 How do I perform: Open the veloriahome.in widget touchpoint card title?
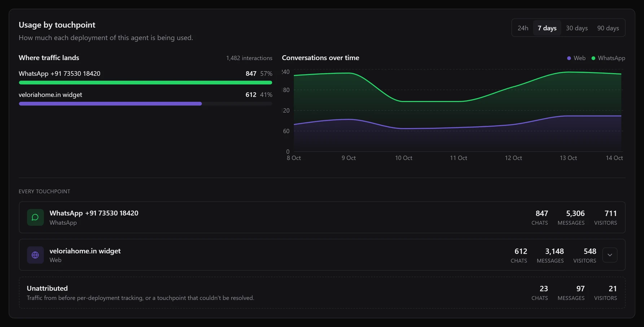tap(85, 251)
